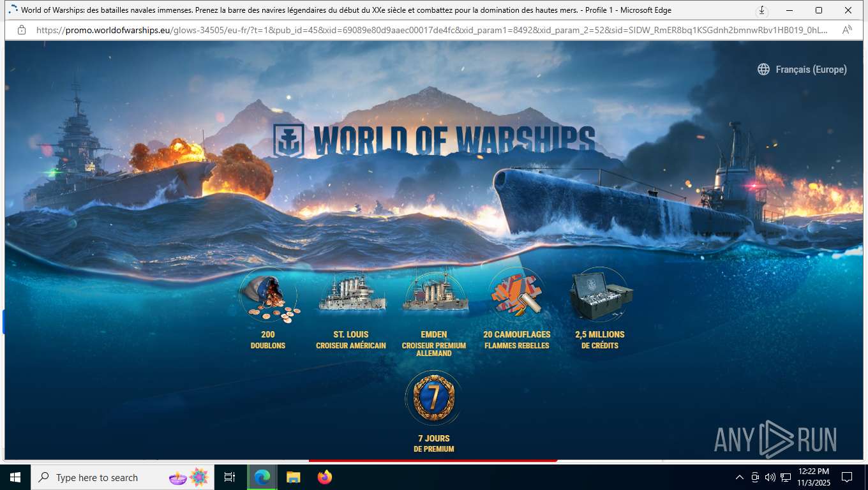Image resolution: width=868 pixels, height=490 pixels.
Task: Click the credits crate icon
Action: pyautogui.click(x=601, y=295)
